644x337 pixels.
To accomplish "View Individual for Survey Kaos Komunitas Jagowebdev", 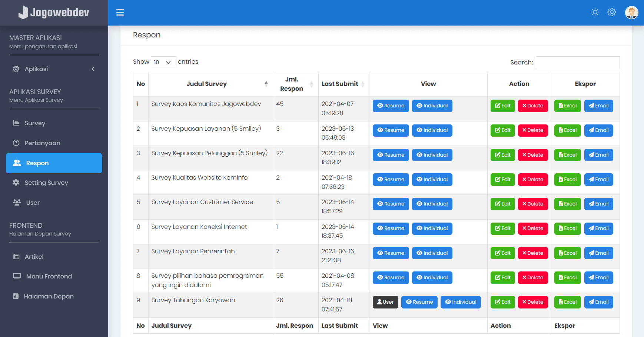I will (x=432, y=106).
